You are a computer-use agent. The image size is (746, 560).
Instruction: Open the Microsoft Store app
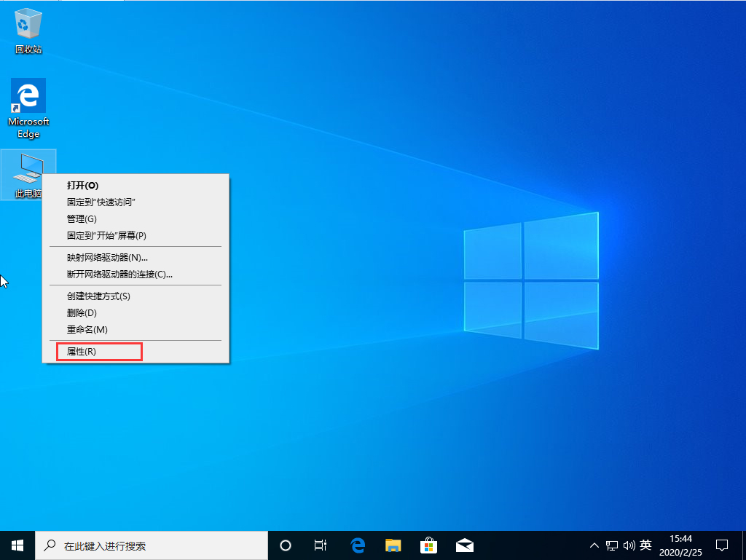[429, 545]
